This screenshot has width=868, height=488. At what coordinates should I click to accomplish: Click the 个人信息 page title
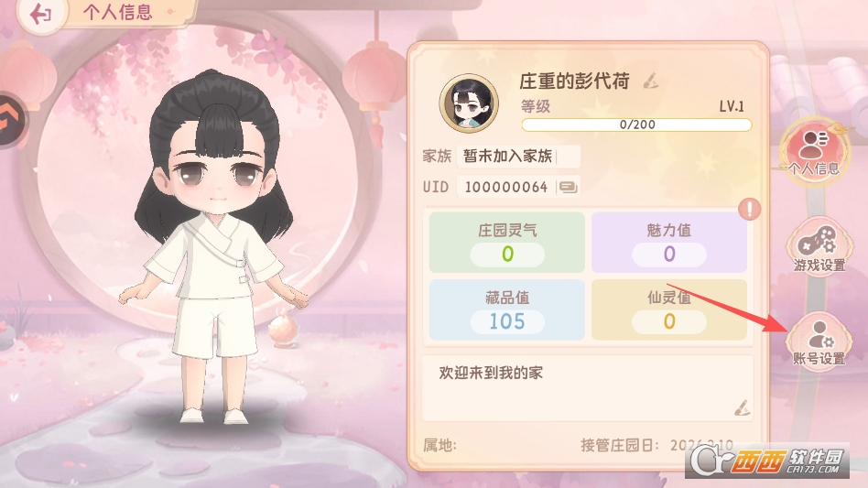point(117,12)
